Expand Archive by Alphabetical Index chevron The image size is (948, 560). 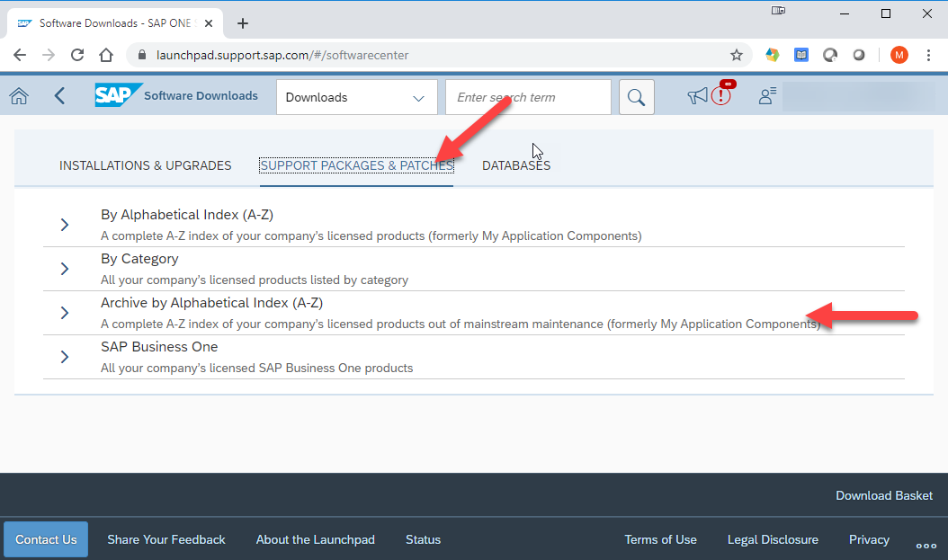coord(65,313)
